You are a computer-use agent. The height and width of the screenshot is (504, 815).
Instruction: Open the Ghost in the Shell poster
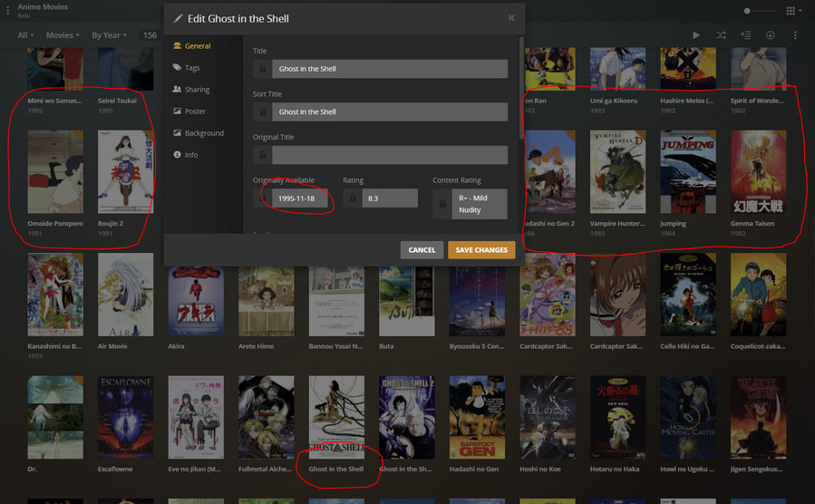click(336, 417)
